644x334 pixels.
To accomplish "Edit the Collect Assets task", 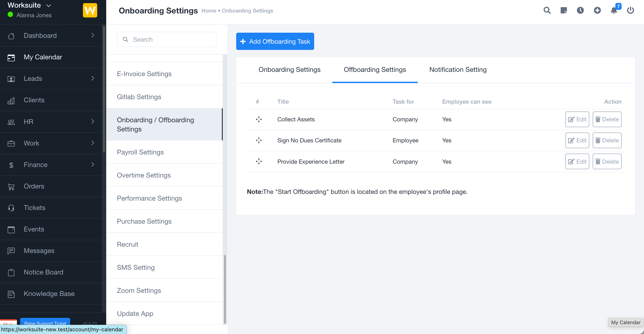I will [x=577, y=119].
